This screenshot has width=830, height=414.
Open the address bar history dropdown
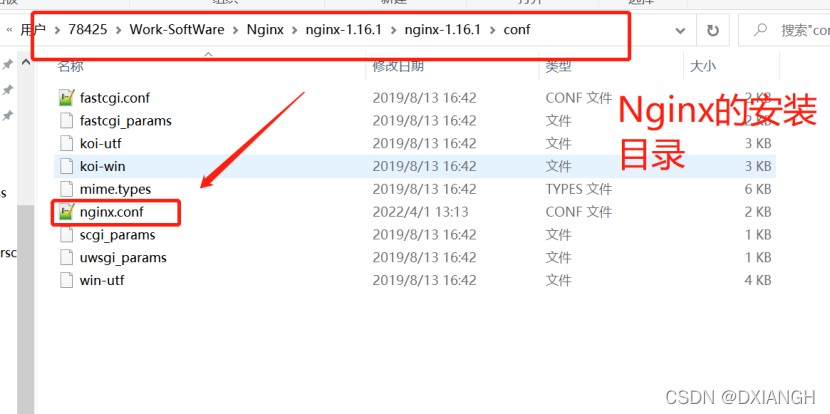(x=682, y=30)
